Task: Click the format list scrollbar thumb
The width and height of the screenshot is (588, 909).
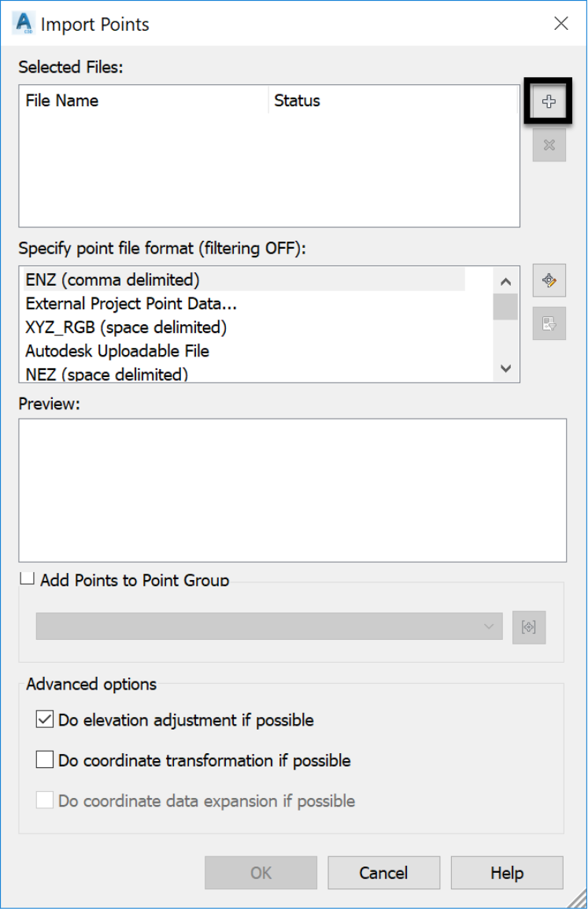Action: [505, 307]
